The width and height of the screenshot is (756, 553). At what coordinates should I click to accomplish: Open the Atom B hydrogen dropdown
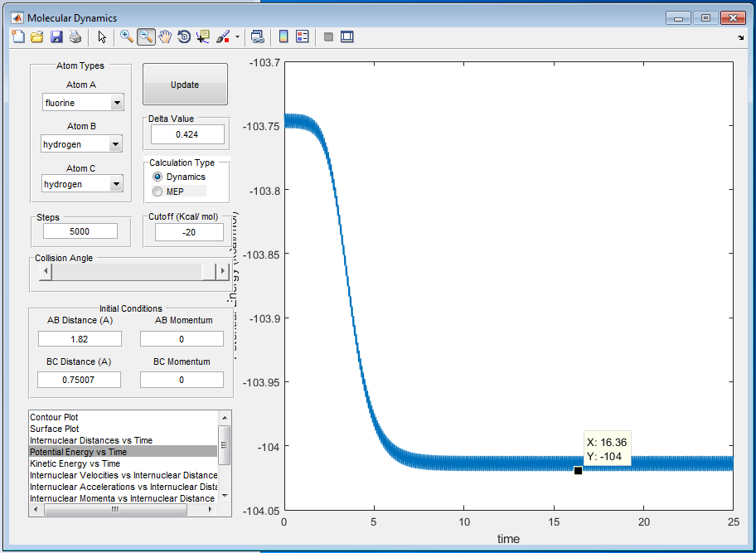pos(81,143)
